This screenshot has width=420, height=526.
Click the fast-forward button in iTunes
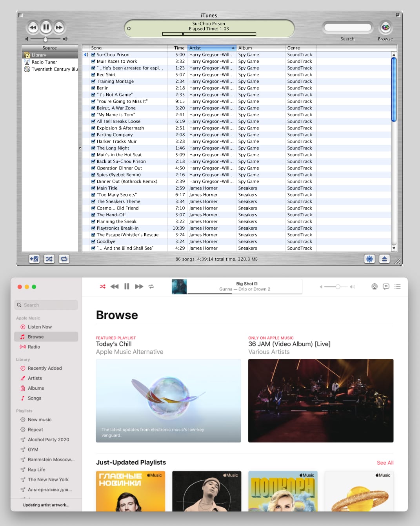click(x=59, y=27)
